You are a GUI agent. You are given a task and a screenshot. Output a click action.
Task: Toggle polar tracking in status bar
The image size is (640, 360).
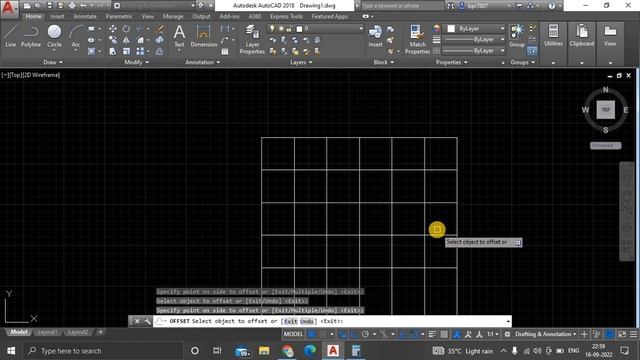click(x=365, y=334)
